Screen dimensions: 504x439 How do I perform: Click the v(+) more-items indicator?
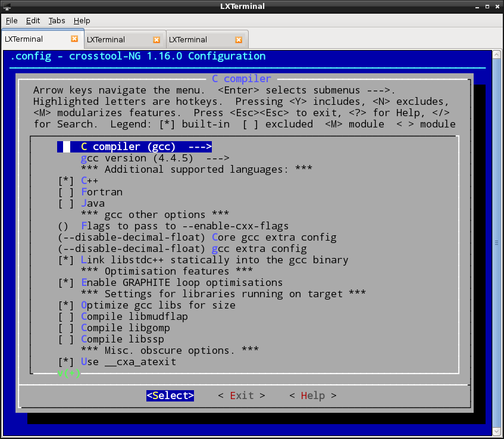pos(69,373)
